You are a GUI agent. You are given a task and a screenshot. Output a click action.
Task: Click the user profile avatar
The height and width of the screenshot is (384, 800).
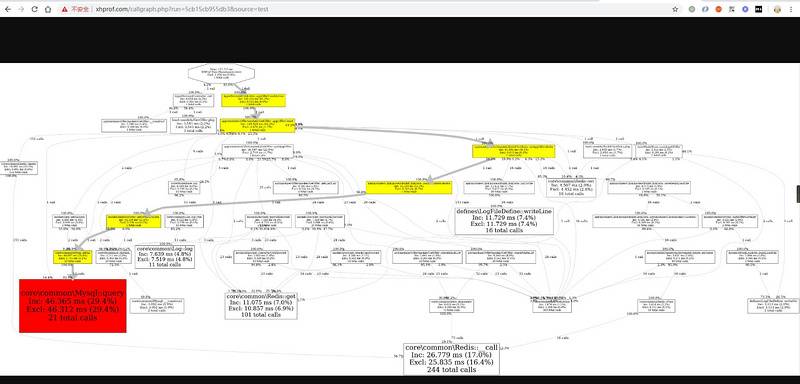pos(778,9)
